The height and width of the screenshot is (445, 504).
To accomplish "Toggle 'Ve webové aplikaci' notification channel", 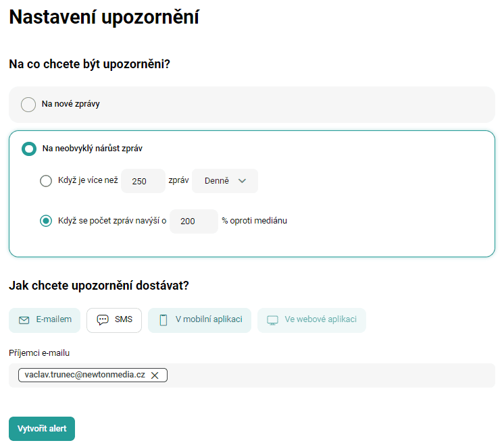I will 311,320.
